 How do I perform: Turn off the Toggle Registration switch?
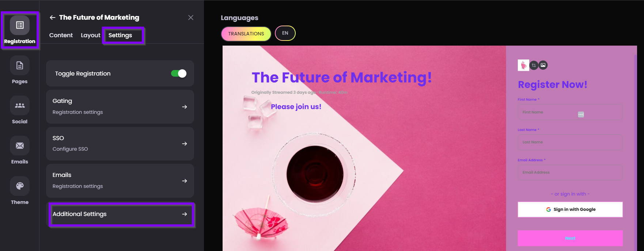(179, 73)
